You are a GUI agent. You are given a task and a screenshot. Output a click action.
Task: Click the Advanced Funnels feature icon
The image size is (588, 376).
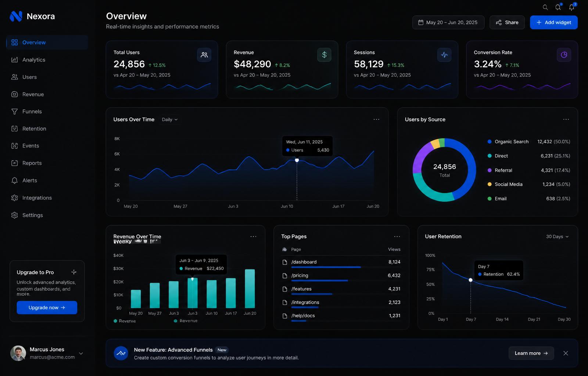click(x=121, y=353)
